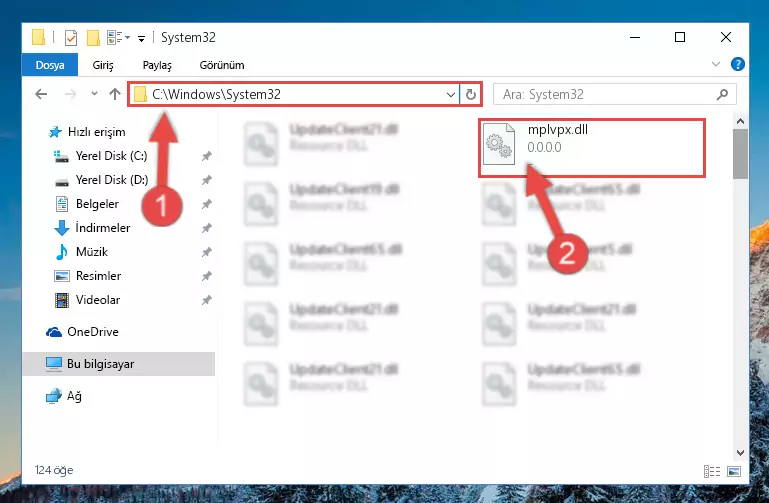Open Resimler folder in sidebar

98,276
